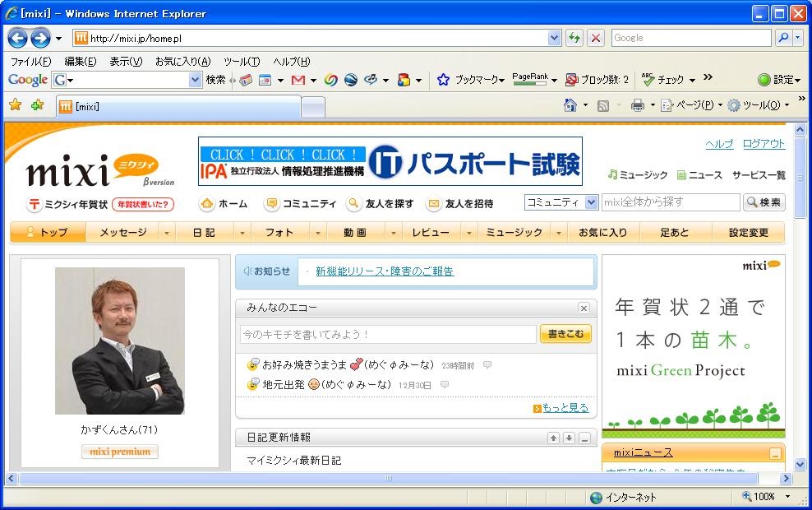Click the 友人を探す link
Image resolution: width=812 pixels, height=510 pixels.
click(381, 204)
